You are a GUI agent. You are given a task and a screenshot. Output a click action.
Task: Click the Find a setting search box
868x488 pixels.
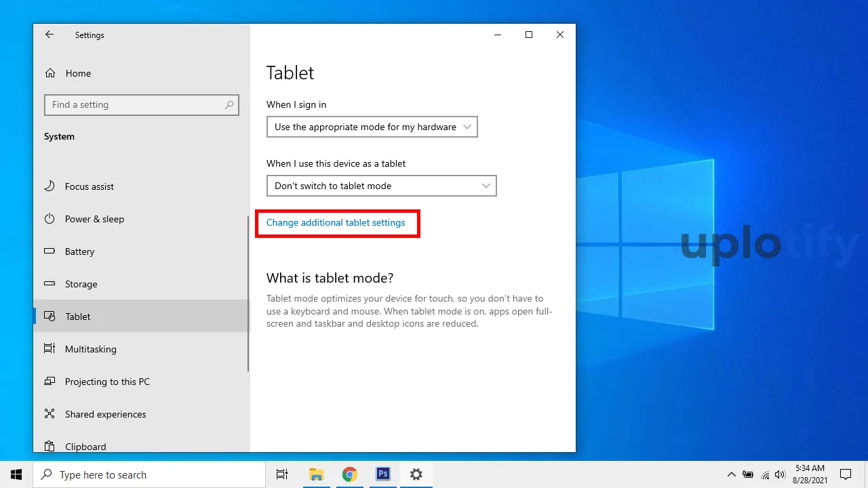pyautogui.click(x=136, y=105)
